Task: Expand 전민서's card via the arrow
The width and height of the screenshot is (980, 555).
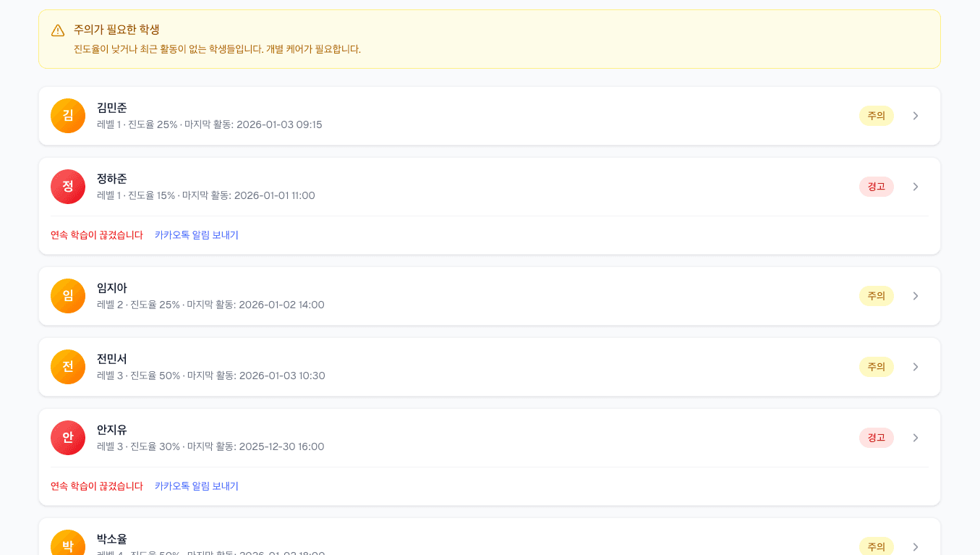Action: point(915,366)
